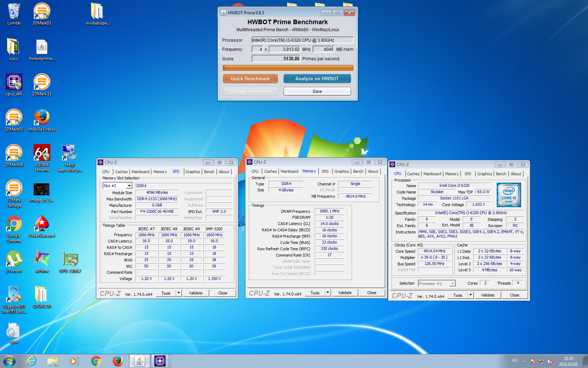Click Close button in CPU window
588x368 pixels.
click(x=514, y=295)
